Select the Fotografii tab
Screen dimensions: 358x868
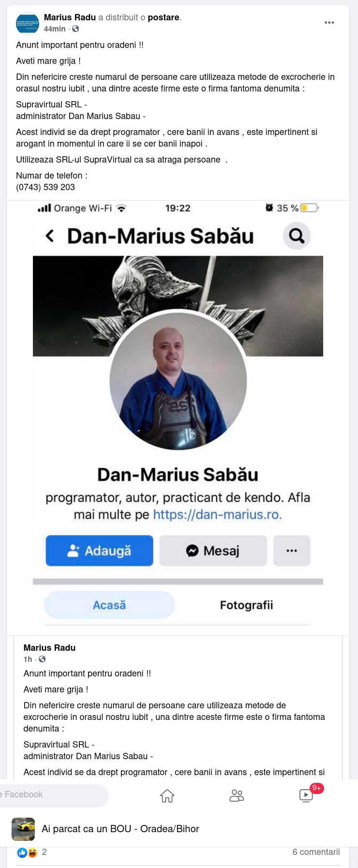pos(246,605)
